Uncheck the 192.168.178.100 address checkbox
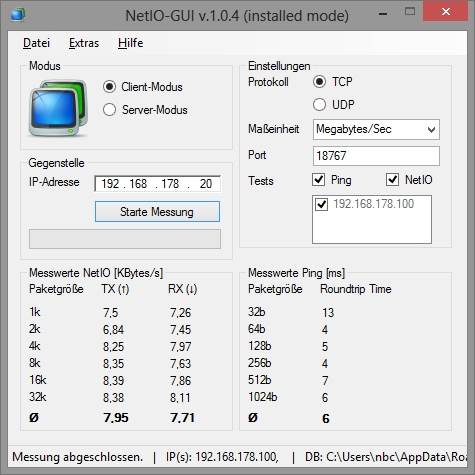475x475 pixels. pos(321,204)
